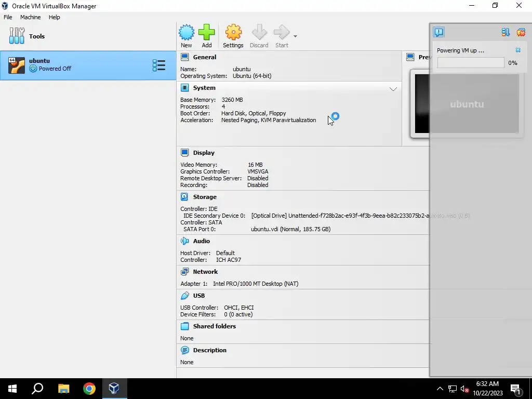Viewport: 532px width, 399px height.
Task: Click the Description section heading
Action: (210, 350)
